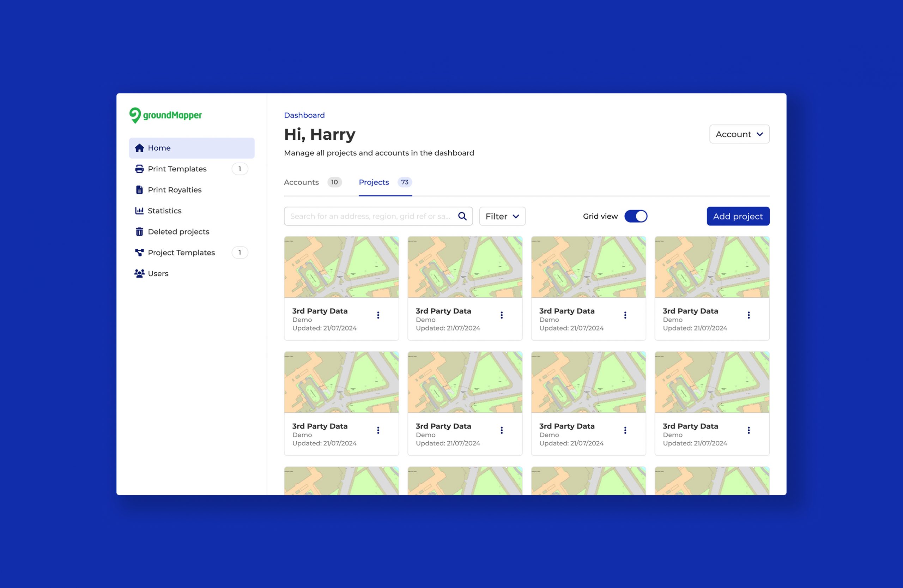Click the Print Templates printer icon
The width and height of the screenshot is (903, 588).
coord(139,169)
